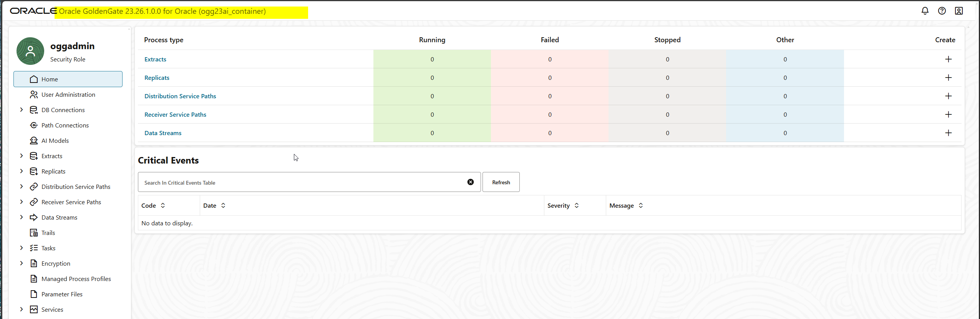Click the plus icon to create Replicat
This screenshot has width=980, height=319.
click(948, 78)
